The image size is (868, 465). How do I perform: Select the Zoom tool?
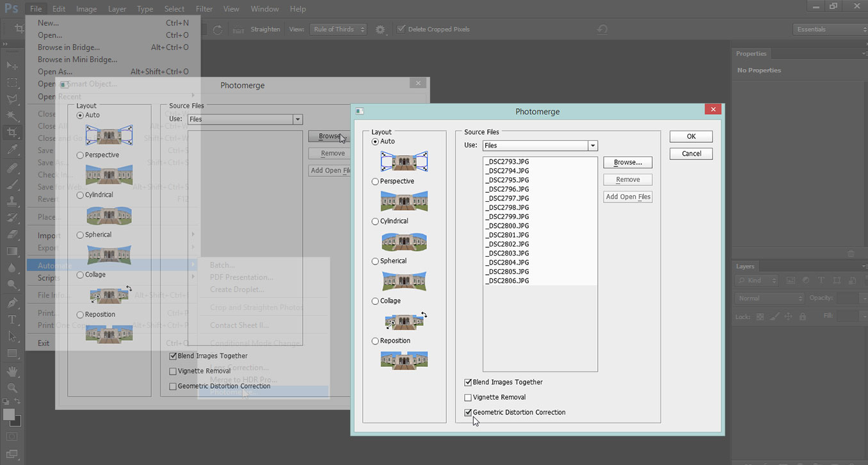12,387
